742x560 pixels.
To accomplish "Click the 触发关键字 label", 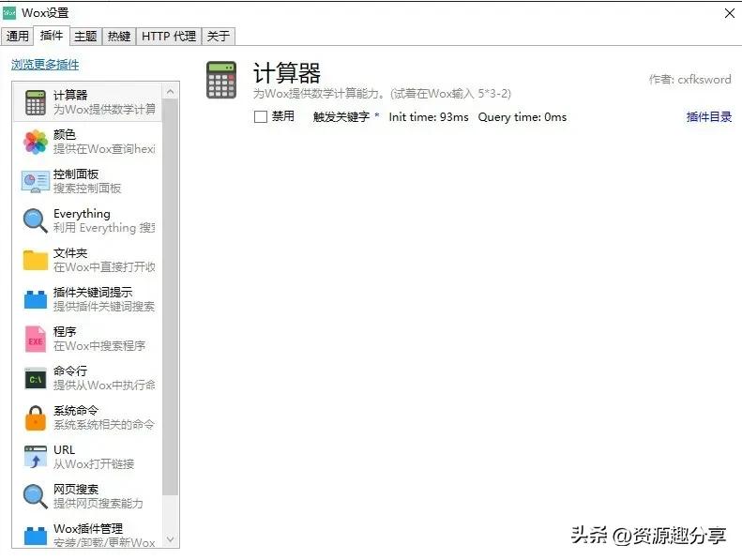I will click(341, 116).
